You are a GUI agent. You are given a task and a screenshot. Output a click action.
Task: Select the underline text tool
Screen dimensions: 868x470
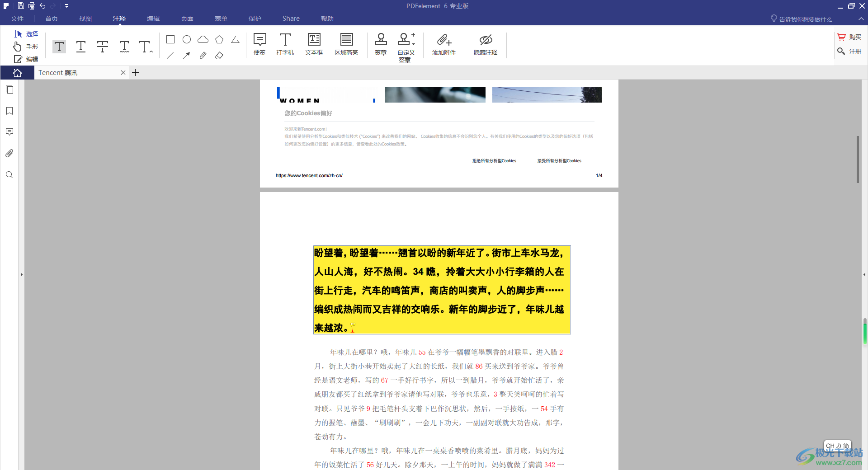pyautogui.click(x=81, y=47)
